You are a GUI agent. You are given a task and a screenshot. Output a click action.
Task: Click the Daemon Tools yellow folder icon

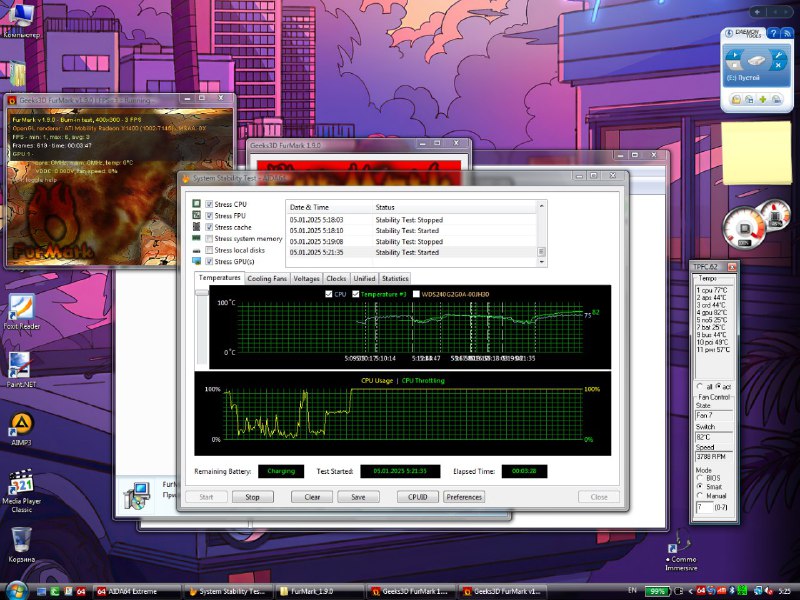click(736, 99)
